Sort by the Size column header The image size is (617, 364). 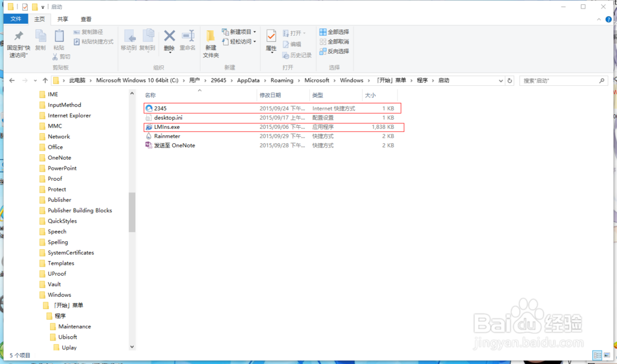(370, 95)
